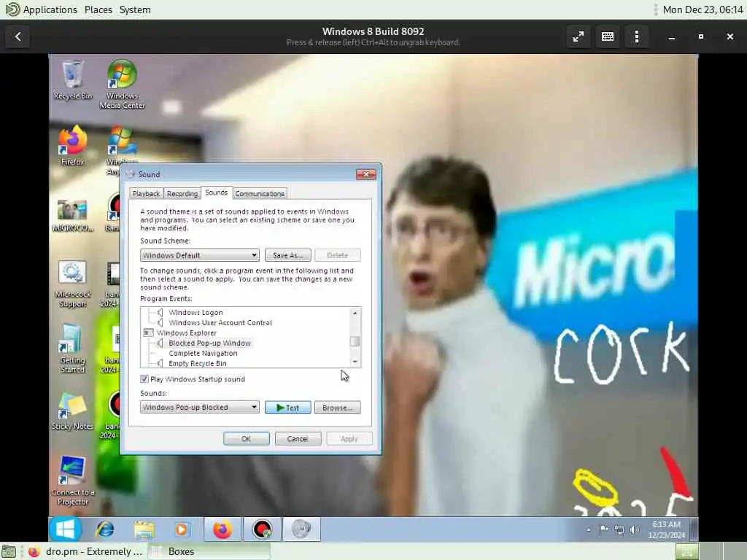The width and height of the screenshot is (747, 560).
Task: Click the volume icon in the system tray
Action: tap(634, 529)
